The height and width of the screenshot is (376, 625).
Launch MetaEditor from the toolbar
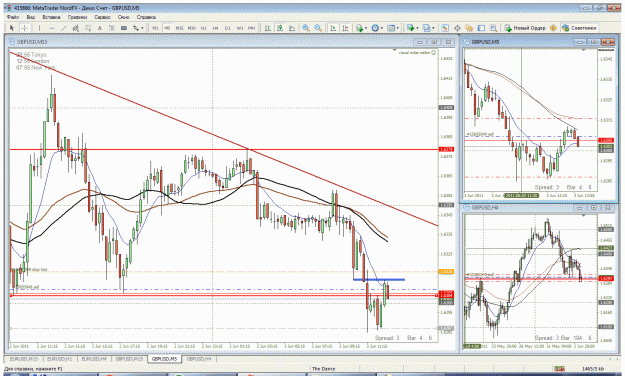pos(553,28)
